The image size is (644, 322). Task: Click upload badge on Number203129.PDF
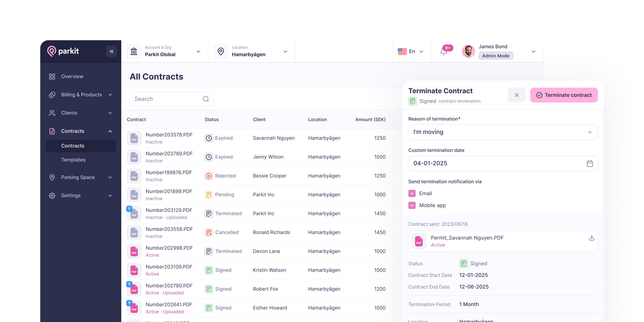129,209
